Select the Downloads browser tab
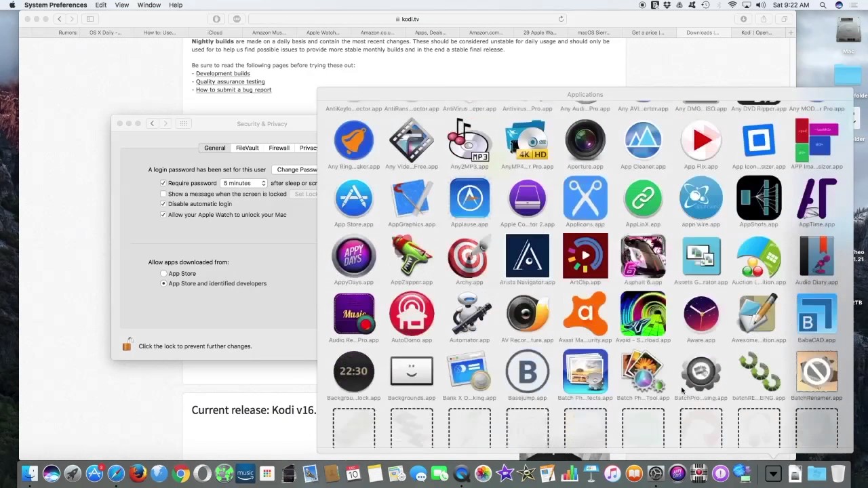 [x=702, y=33]
